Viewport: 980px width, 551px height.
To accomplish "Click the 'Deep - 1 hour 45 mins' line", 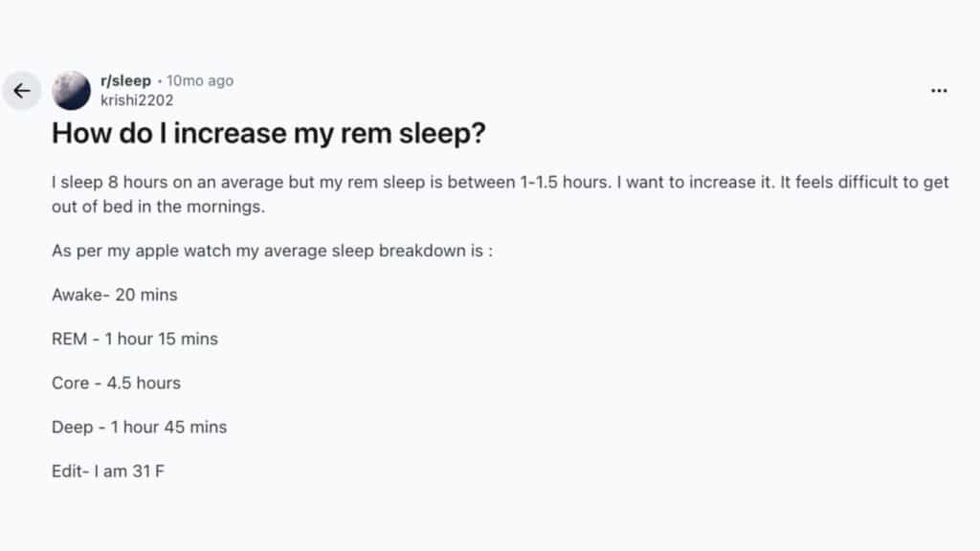I will 139,427.
